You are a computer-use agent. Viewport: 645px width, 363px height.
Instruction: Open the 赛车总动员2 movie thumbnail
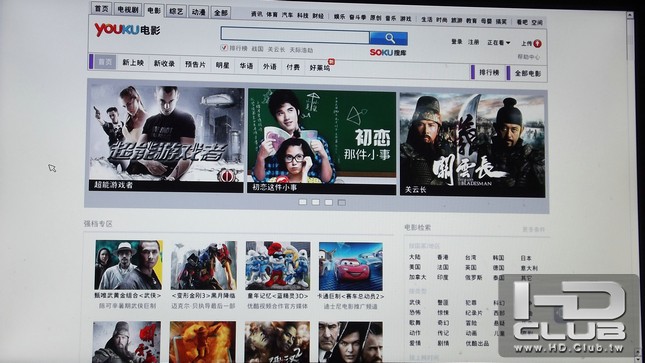350,266
